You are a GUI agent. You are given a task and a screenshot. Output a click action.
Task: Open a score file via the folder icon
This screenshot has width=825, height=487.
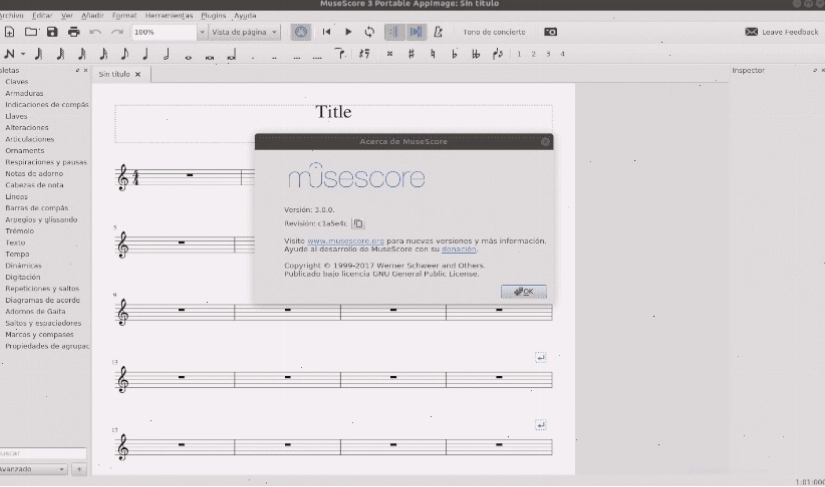pyautogui.click(x=31, y=32)
